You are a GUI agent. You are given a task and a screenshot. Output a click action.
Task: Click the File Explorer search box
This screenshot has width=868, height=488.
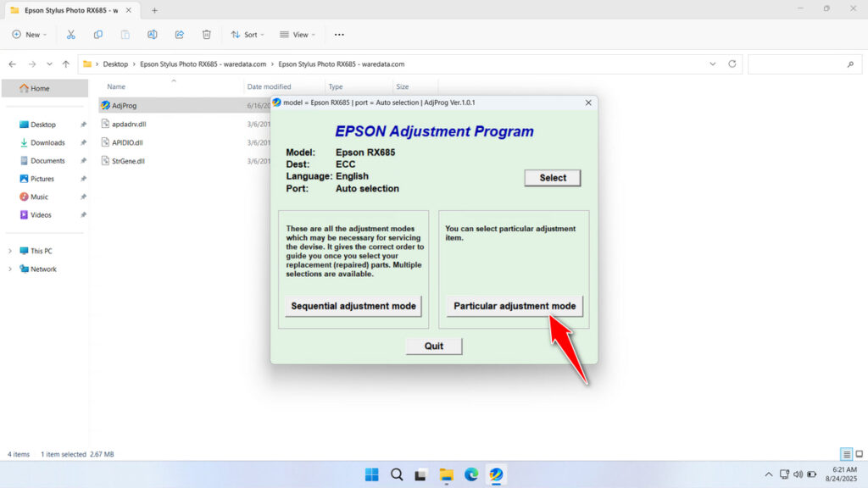tap(804, 64)
